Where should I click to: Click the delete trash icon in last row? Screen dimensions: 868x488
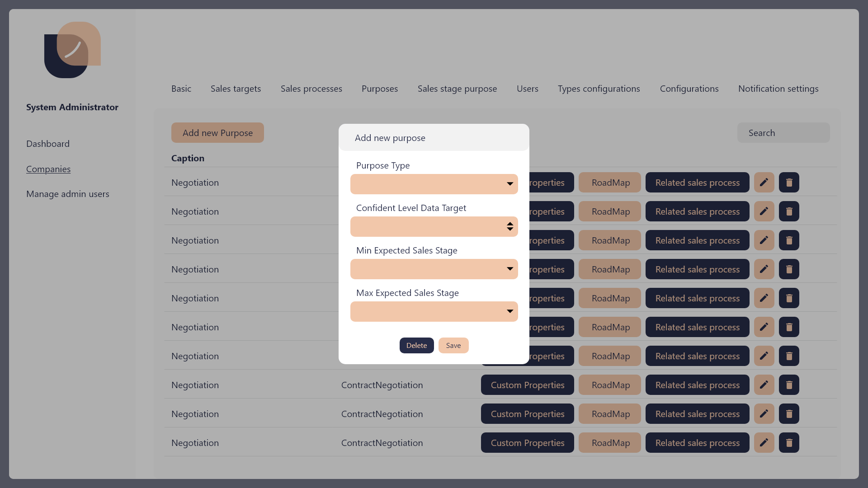pyautogui.click(x=789, y=443)
